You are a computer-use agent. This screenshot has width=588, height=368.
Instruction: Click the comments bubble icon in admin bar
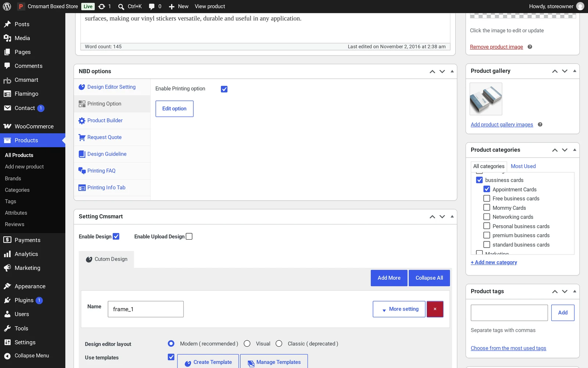152,7
